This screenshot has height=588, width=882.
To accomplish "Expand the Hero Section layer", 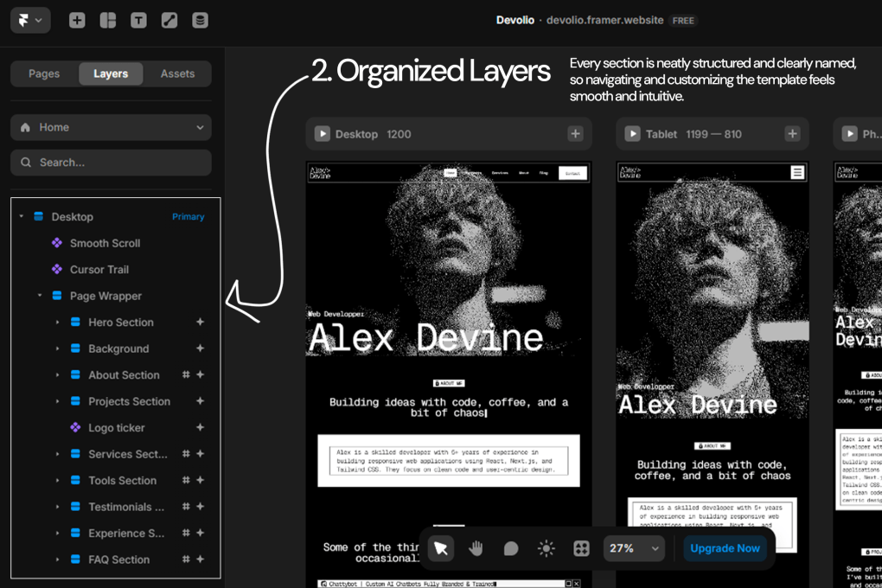I will point(58,323).
